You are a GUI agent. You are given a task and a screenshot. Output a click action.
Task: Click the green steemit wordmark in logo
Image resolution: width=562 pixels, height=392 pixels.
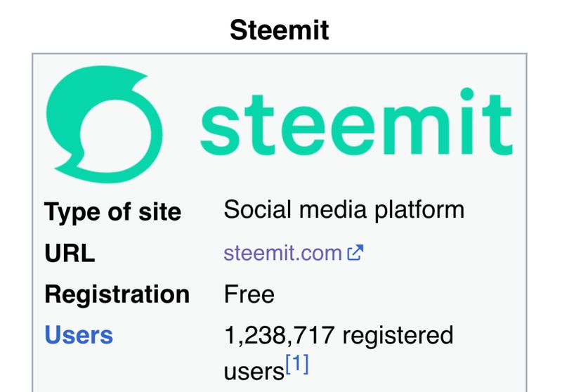[355, 126]
